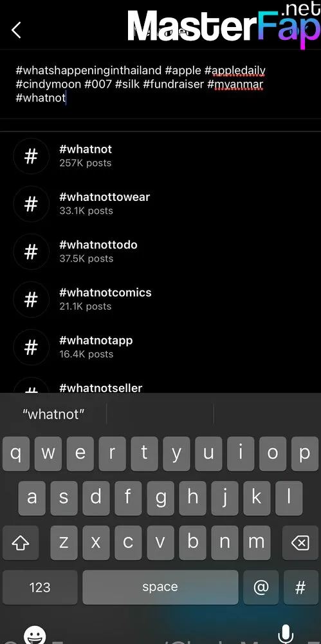This screenshot has width=321, height=644.
Task: Tap the # key on keyboard
Action: pos(300,587)
